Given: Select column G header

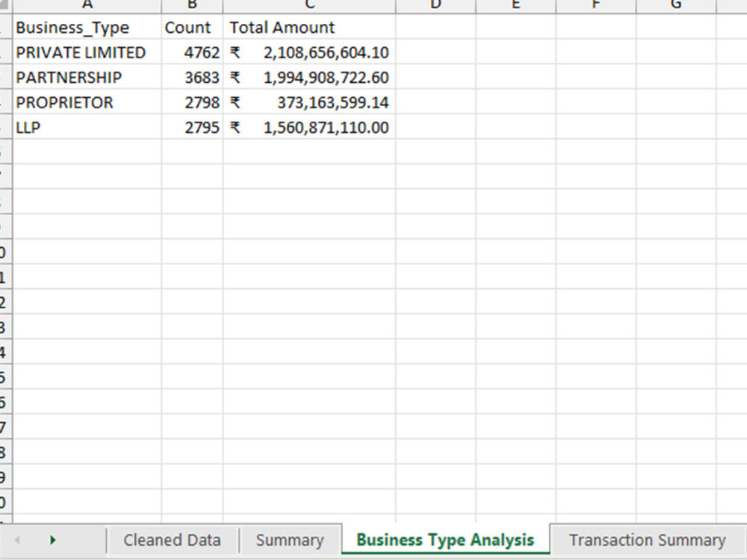Looking at the screenshot, I should (676, 6).
